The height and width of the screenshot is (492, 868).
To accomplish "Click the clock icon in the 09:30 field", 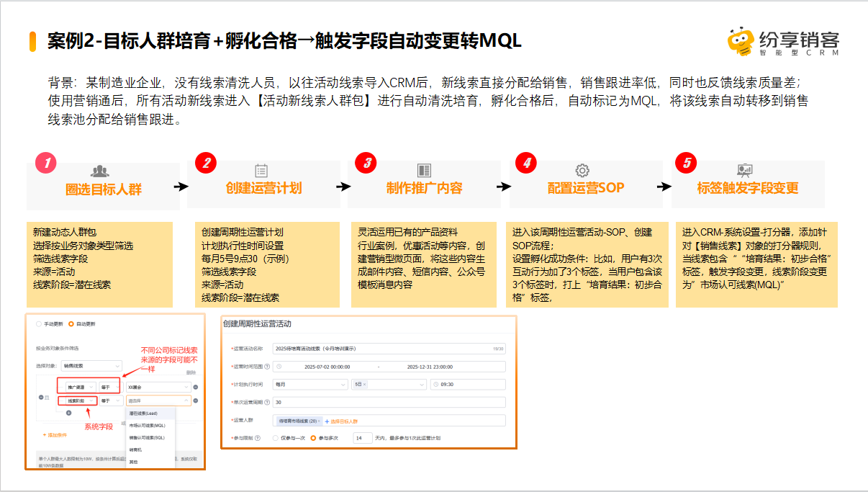I will click(x=436, y=384).
